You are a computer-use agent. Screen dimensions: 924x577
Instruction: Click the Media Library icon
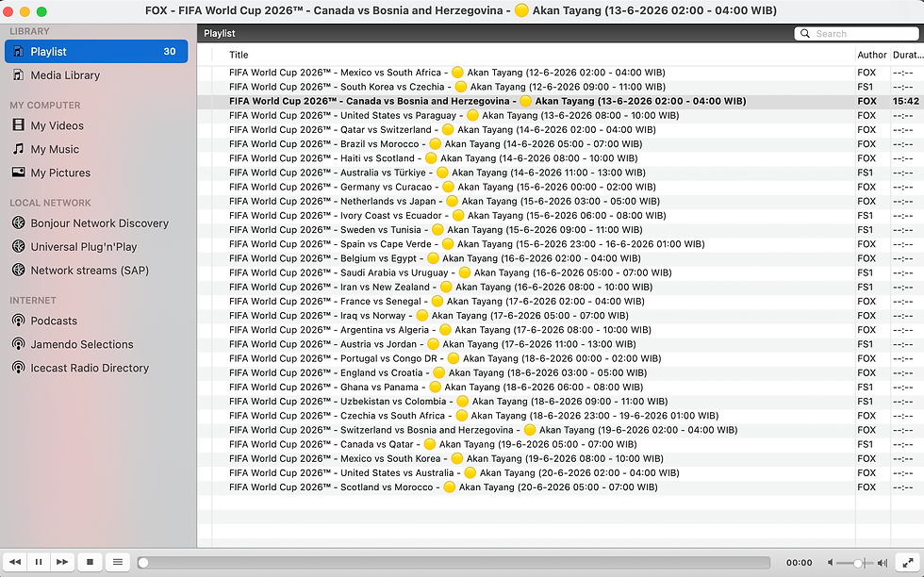[x=18, y=74]
